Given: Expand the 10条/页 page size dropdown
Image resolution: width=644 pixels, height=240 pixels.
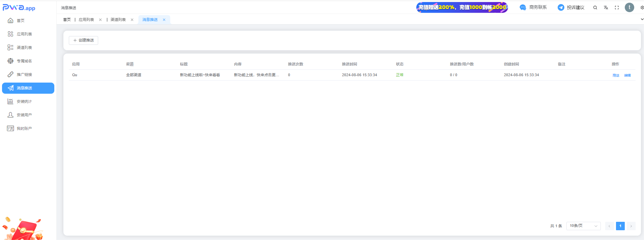Looking at the screenshot, I should pyautogui.click(x=583, y=226).
